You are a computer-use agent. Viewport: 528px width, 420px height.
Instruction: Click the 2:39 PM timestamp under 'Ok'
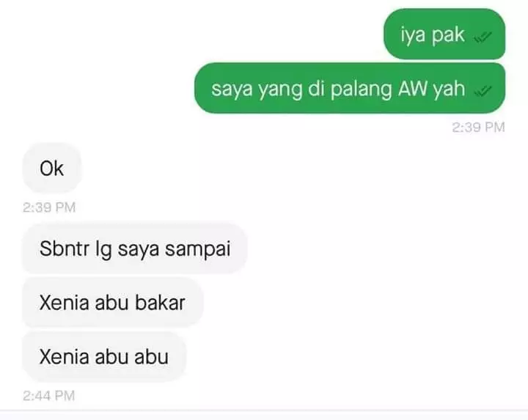(x=49, y=207)
